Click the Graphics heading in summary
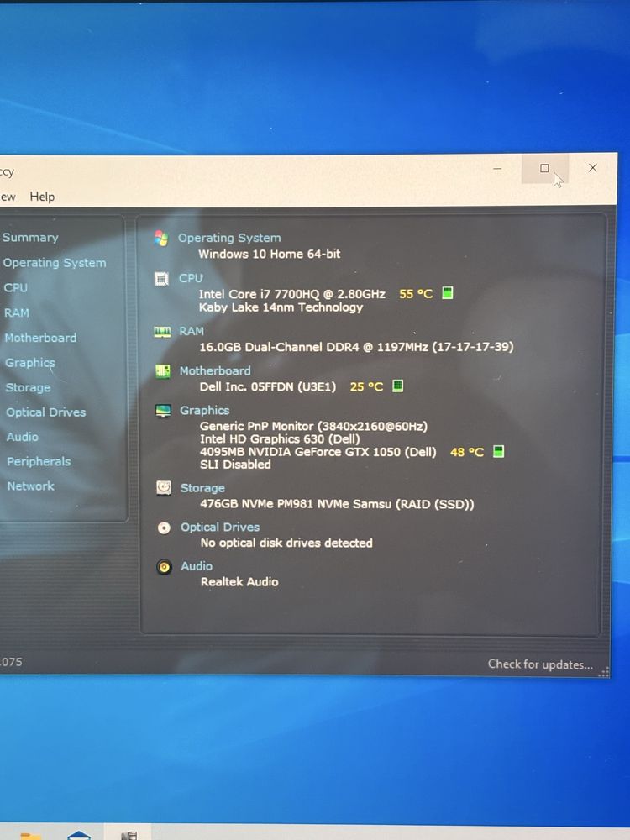This screenshot has height=840, width=630. click(x=205, y=411)
